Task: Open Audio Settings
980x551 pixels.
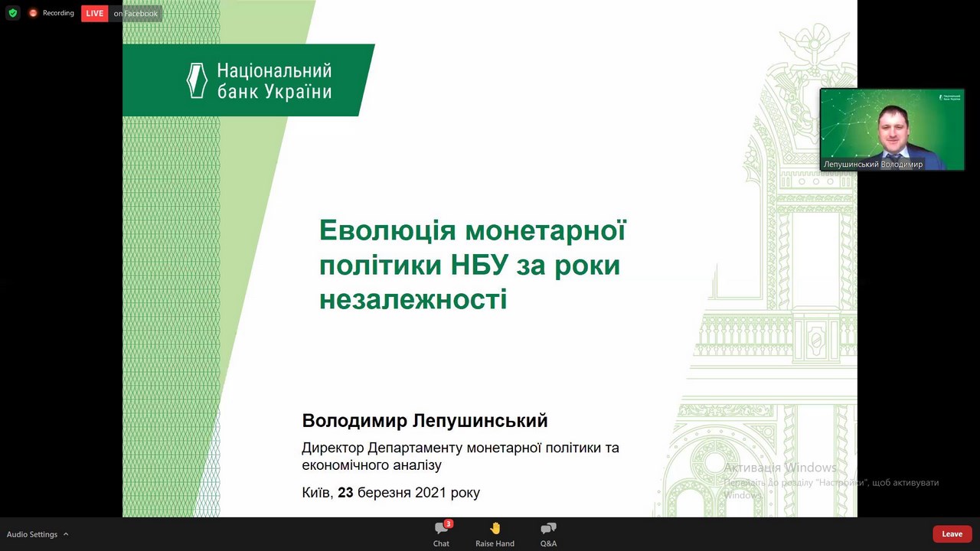Action: [x=32, y=534]
